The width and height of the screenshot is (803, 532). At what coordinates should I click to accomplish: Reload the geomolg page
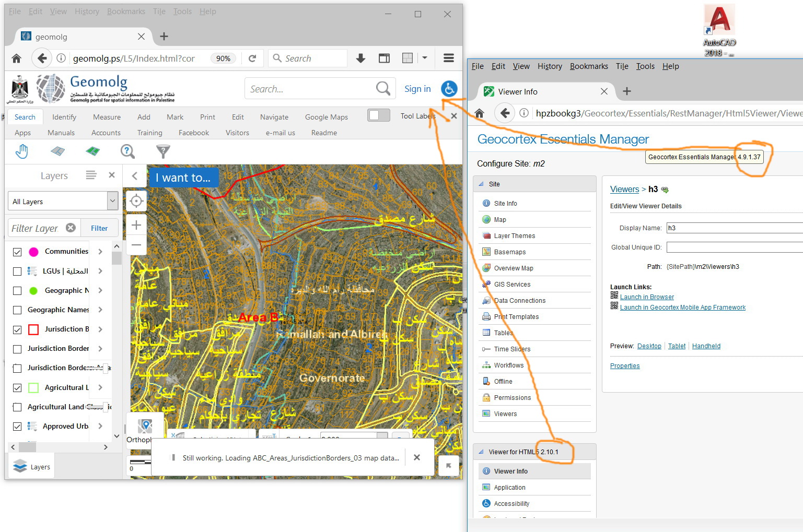(252, 58)
